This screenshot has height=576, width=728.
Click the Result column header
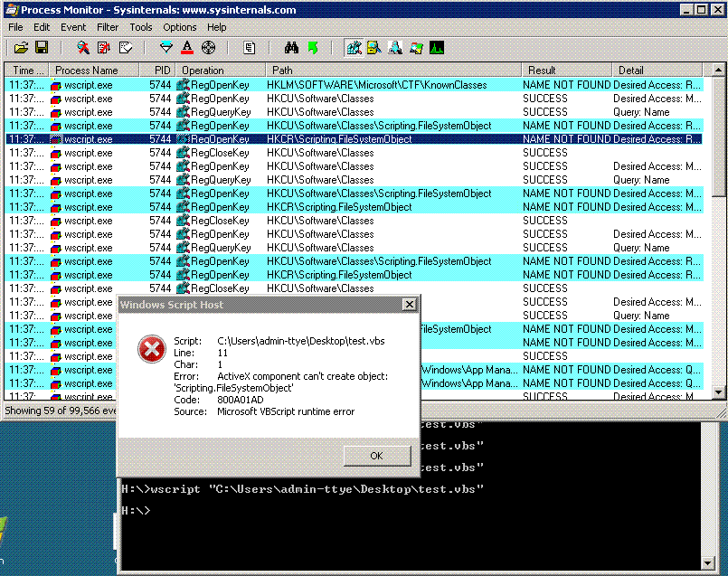coord(566,71)
